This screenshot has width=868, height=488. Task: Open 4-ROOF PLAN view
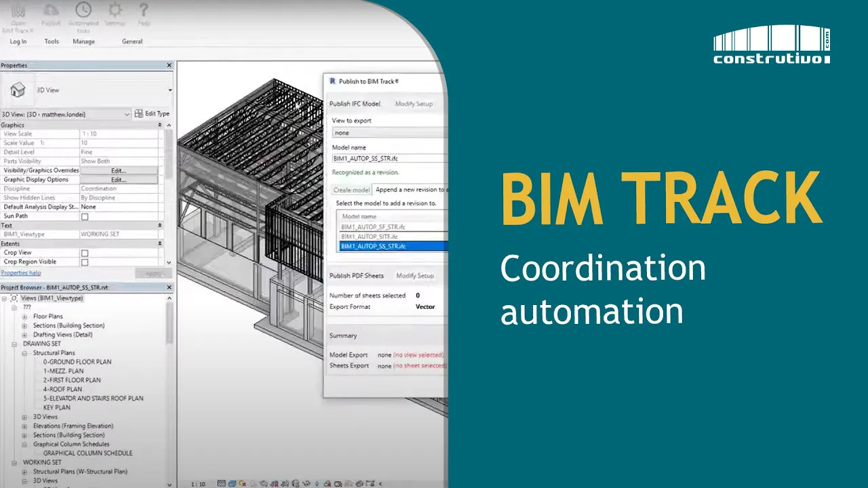[62, 390]
